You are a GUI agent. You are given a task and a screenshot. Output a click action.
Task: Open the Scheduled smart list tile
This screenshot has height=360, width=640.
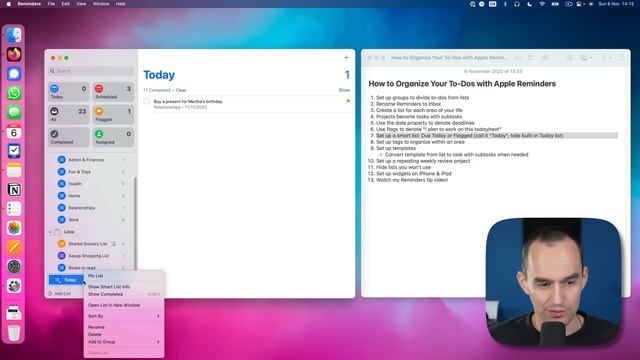[113, 92]
